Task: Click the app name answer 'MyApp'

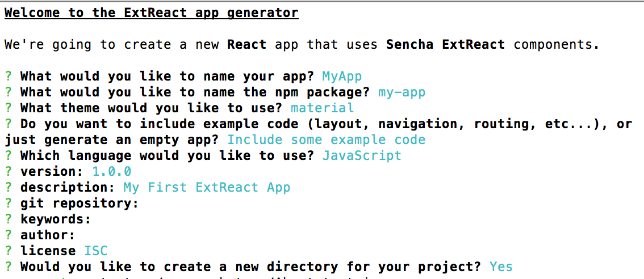Action: click(342, 77)
